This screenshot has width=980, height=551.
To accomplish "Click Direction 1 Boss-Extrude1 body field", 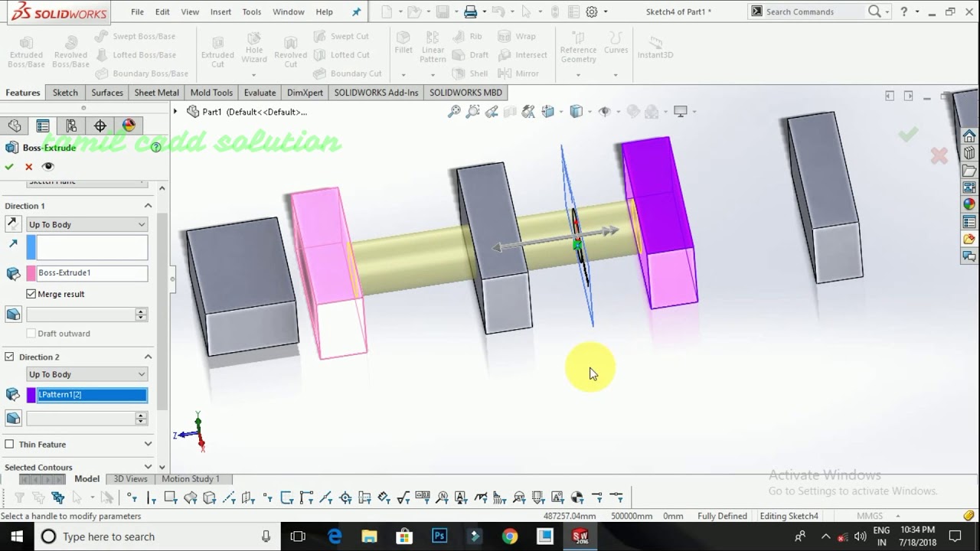I will tap(92, 273).
